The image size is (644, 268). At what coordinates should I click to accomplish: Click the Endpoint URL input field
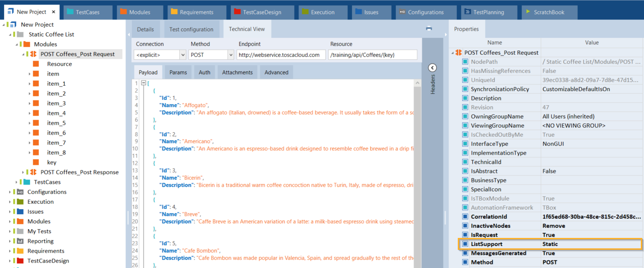[281, 55]
